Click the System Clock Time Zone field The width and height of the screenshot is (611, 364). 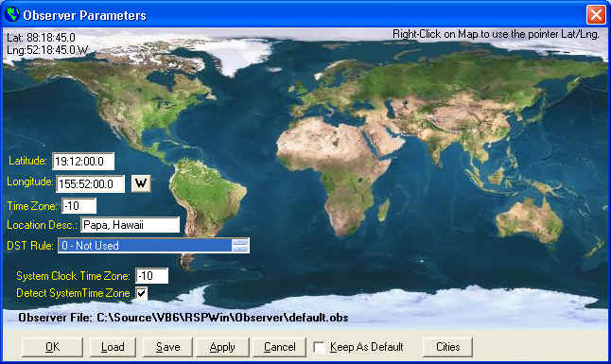152,276
